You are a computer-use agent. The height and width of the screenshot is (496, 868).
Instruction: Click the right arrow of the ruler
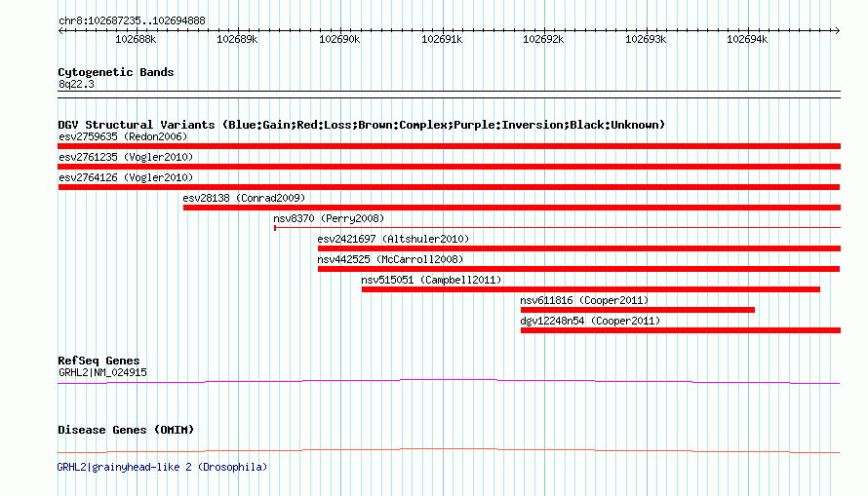pos(838,30)
